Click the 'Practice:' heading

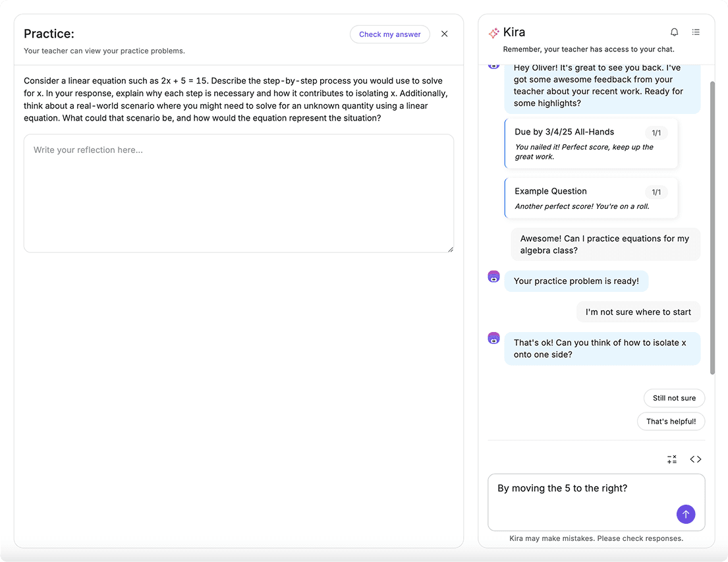point(49,34)
